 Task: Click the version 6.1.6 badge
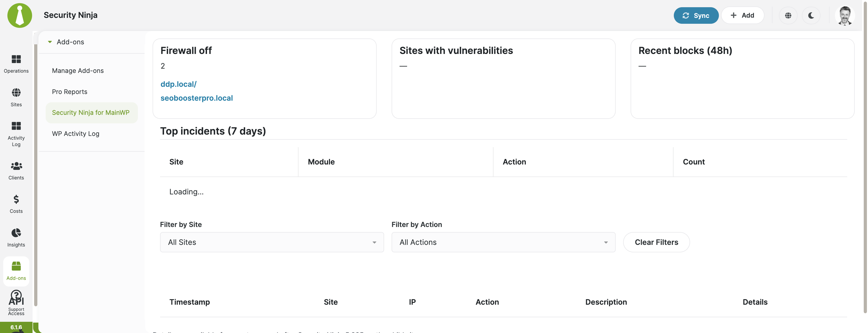[x=16, y=327]
